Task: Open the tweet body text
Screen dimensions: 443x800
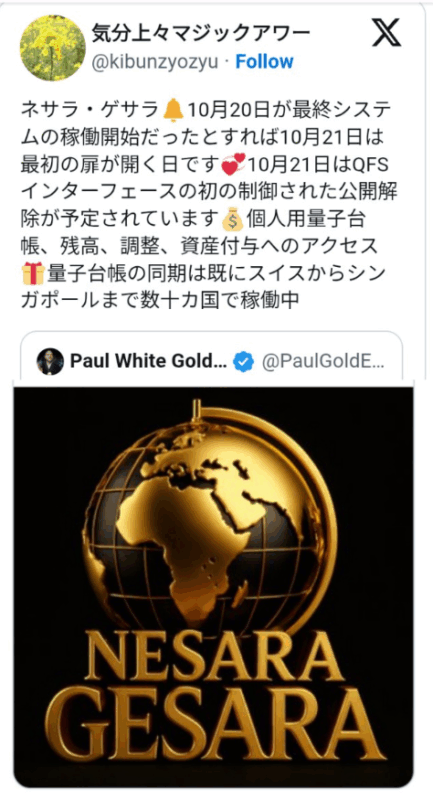Action: (x=209, y=206)
